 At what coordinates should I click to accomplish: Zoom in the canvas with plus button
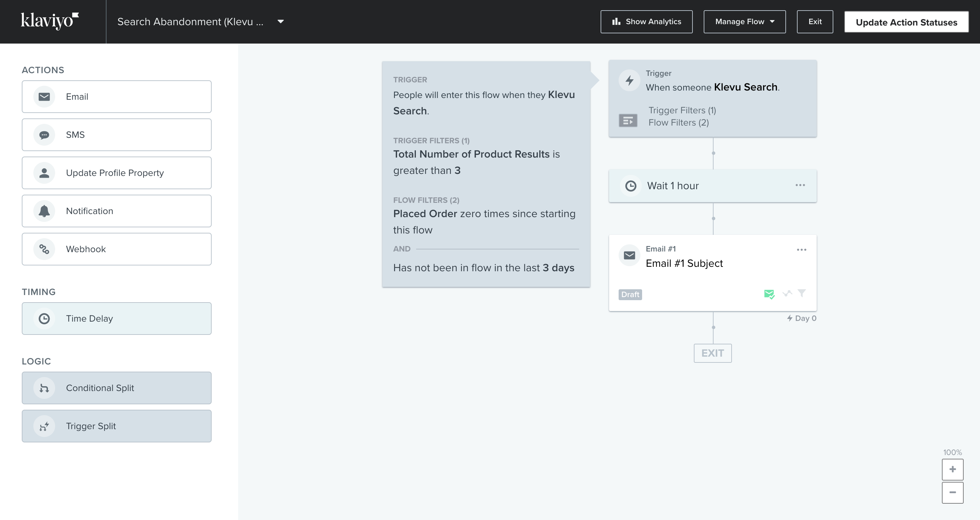click(952, 469)
